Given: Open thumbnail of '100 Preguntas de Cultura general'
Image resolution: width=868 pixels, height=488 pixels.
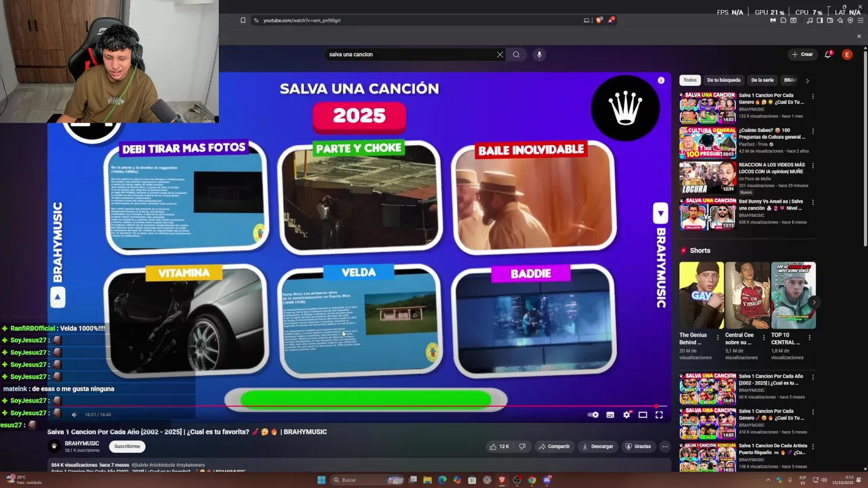Looking at the screenshot, I should [x=707, y=142].
